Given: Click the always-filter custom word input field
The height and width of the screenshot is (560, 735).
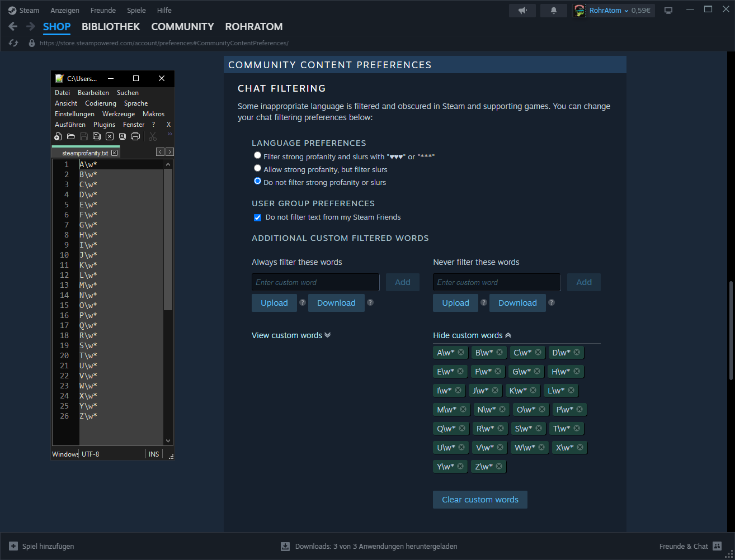Looking at the screenshot, I should pos(315,282).
